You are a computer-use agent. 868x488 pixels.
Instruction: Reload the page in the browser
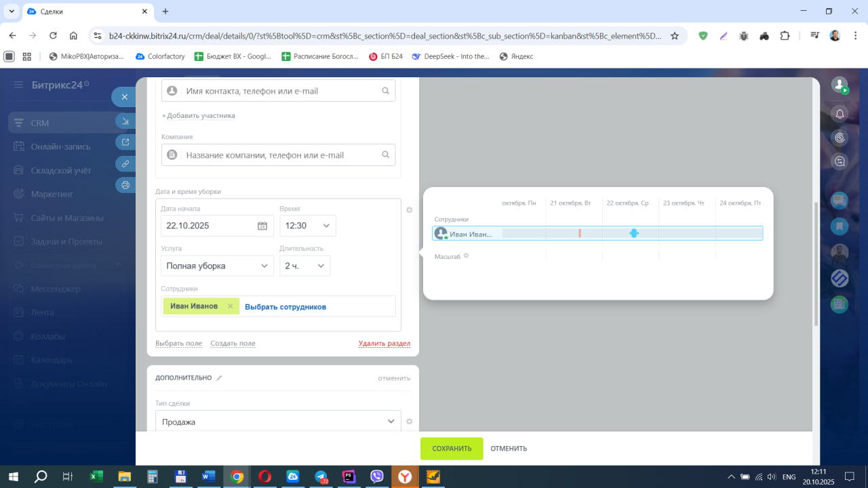pos(53,36)
